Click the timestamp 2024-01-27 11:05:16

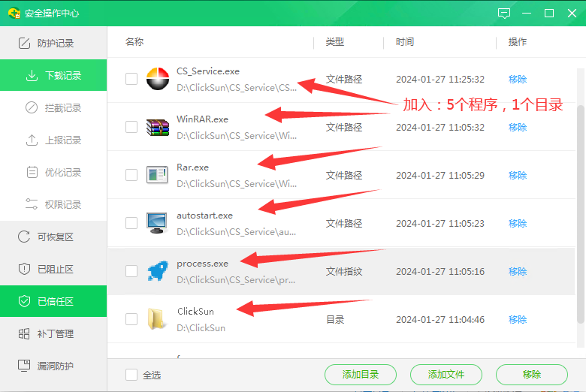point(440,271)
